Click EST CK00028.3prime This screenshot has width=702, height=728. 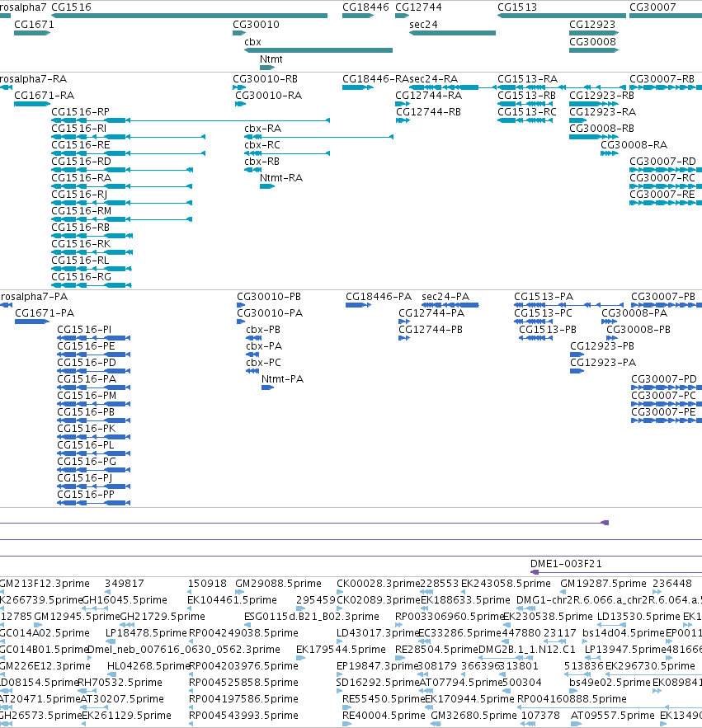point(378,584)
